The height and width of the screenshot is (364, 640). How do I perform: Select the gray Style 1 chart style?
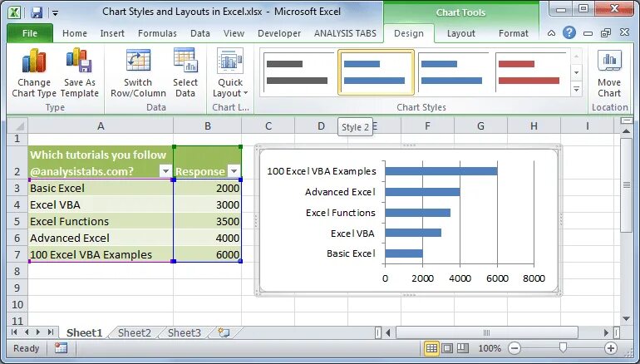click(298, 72)
